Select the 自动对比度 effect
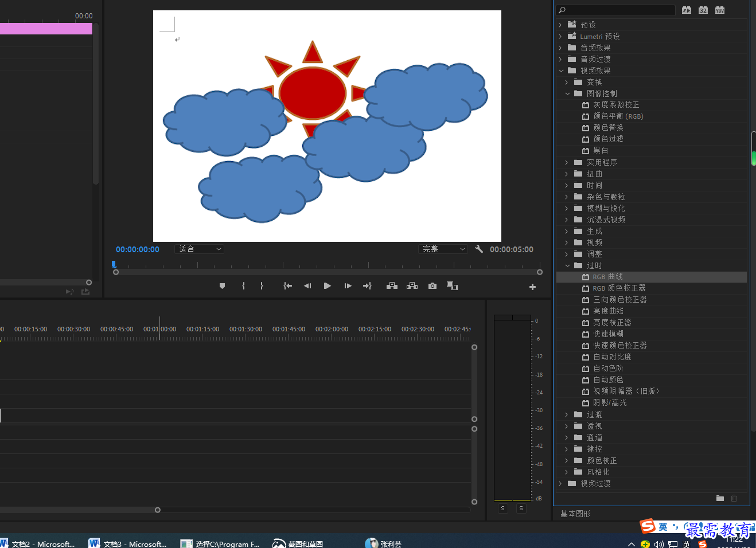This screenshot has width=756, height=548. click(x=612, y=357)
